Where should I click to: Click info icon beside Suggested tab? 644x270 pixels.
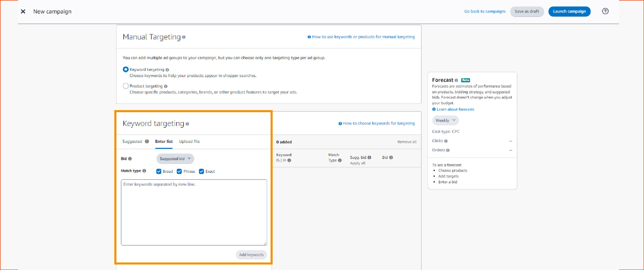pyautogui.click(x=147, y=141)
